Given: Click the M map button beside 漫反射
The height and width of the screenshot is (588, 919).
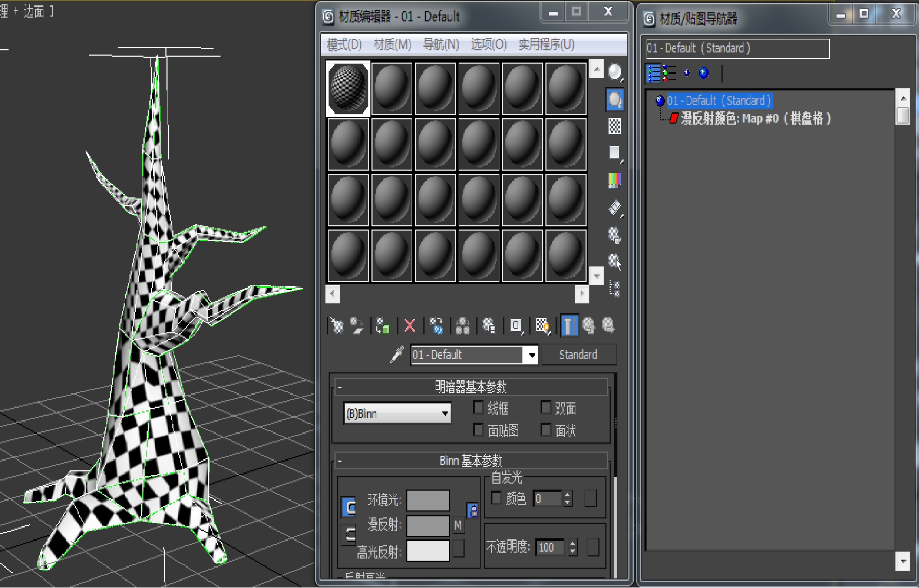Looking at the screenshot, I should click(x=458, y=525).
